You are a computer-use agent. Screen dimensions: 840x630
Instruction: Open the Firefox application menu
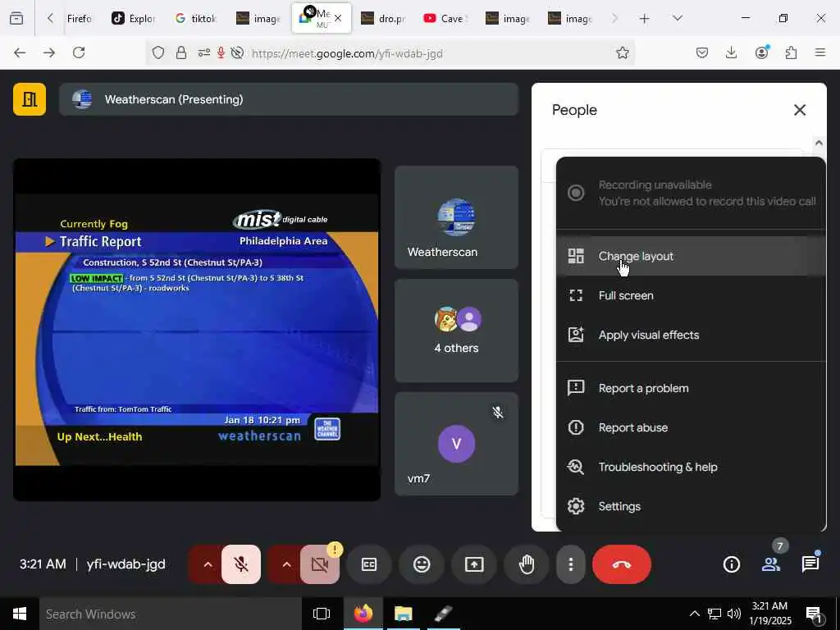click(820, 52)
